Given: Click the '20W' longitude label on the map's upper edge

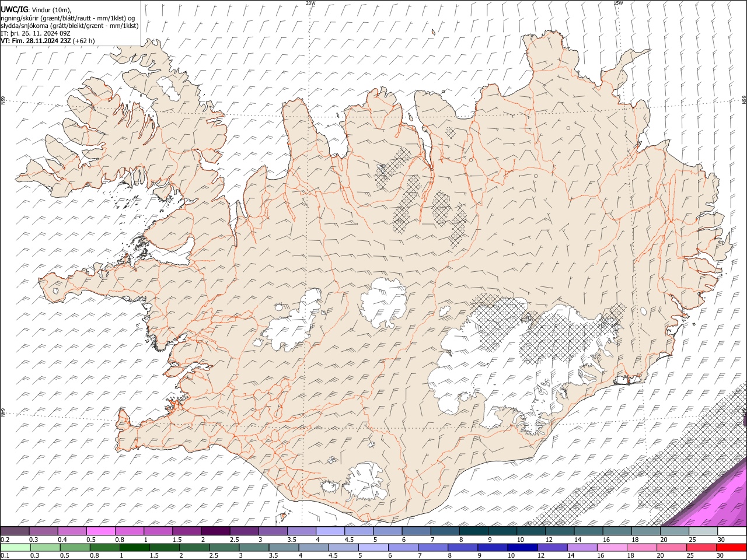Looking at the screenshot, I should tap(310, 3).
